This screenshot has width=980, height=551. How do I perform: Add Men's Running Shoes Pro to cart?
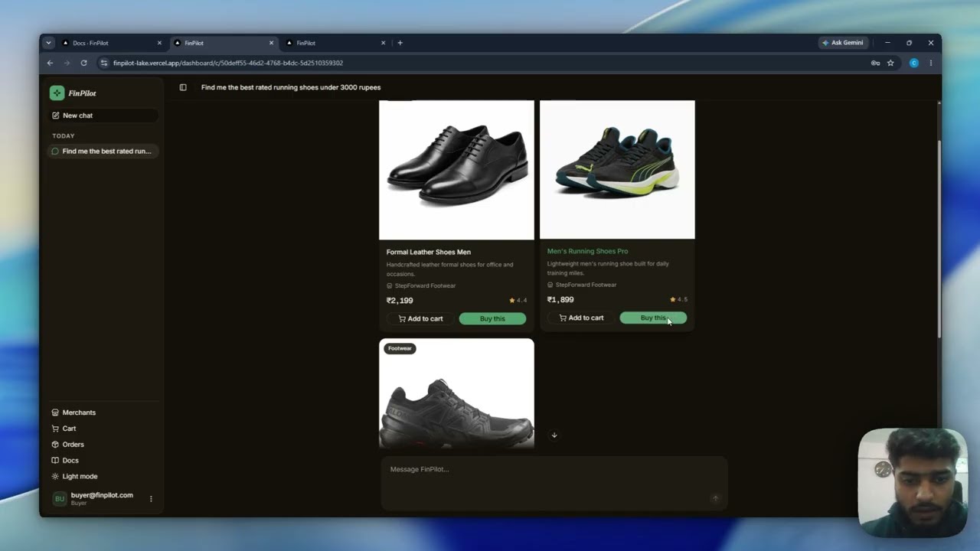581,318
